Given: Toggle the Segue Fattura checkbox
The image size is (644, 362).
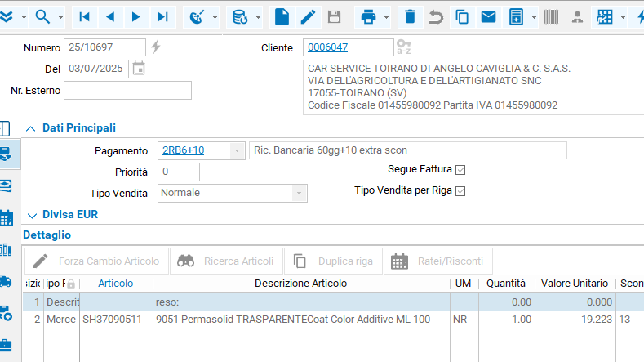Looking at the screenshot, I should [460, 170].
